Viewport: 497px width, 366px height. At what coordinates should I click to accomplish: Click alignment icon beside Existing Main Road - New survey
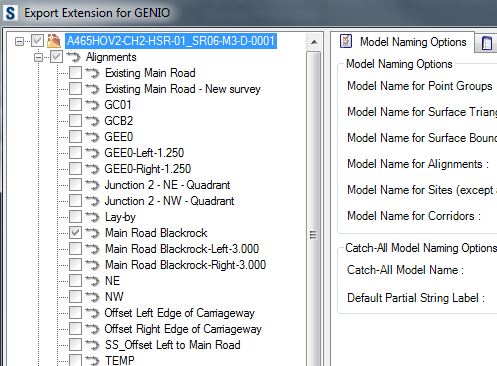(92, 89)
